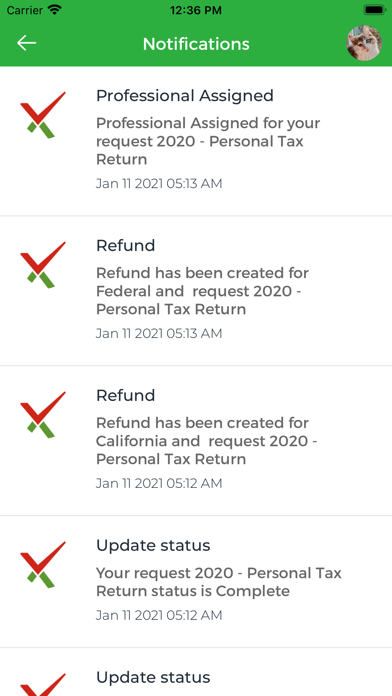Tap the partially visible logo at bottom

coord(43,684)
